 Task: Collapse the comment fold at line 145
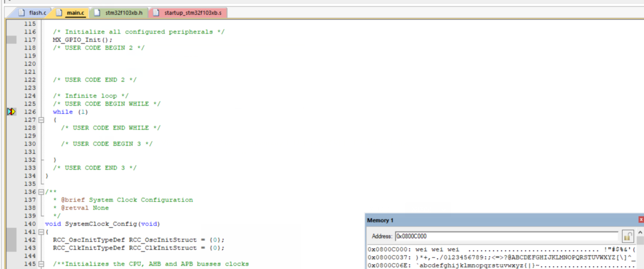[41, 264]
